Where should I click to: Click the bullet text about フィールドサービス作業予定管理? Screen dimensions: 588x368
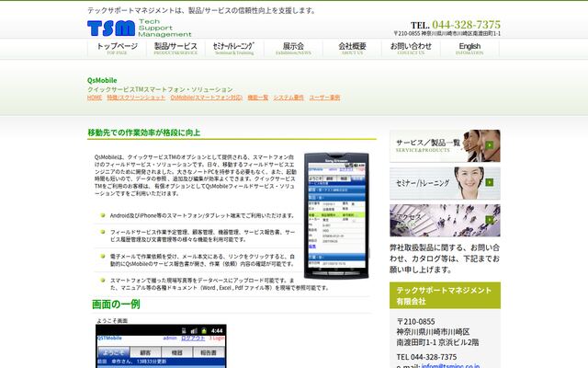(202, 236)
